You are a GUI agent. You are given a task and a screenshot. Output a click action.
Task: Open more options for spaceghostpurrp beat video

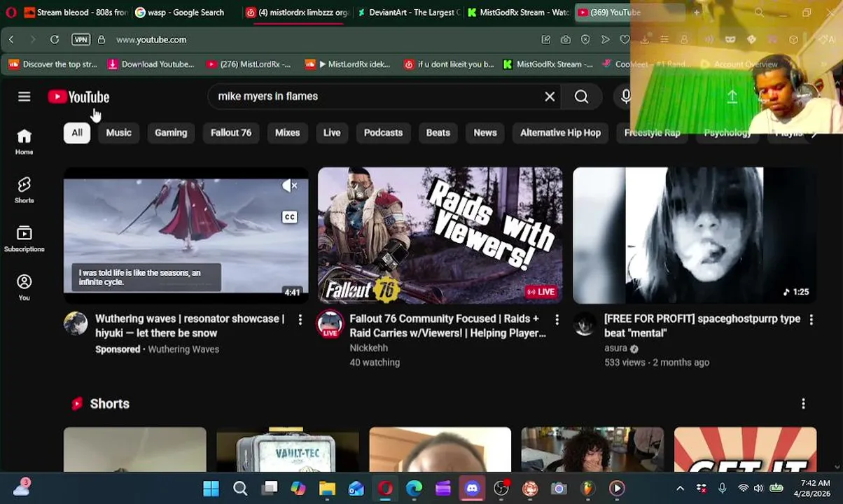[x=811, y=319]
